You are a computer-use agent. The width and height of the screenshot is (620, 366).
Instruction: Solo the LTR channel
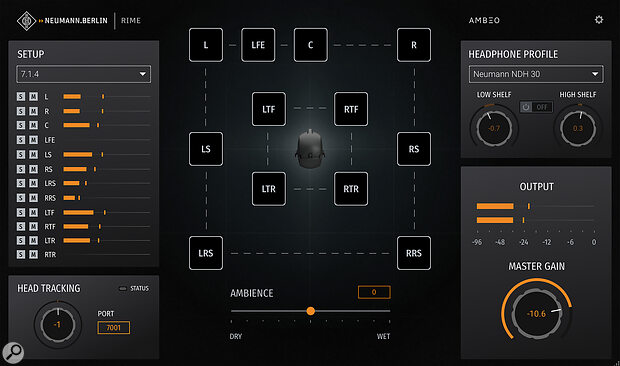21,240
